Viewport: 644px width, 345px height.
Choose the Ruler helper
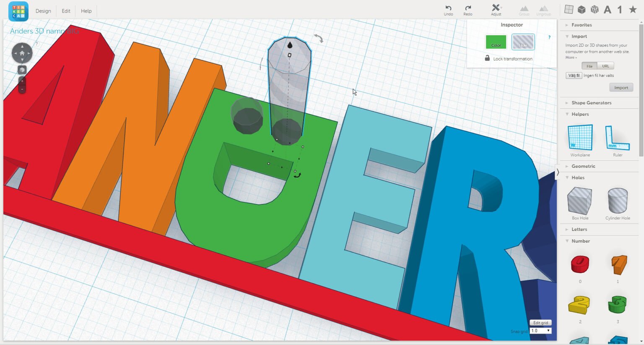pyautogui.click(x=617, y=137)
